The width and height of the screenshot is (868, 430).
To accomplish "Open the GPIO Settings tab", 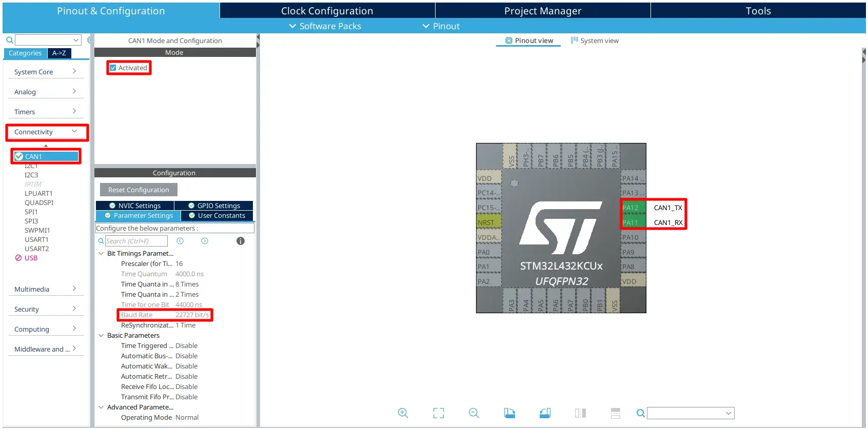I will (x=214, y=206).
